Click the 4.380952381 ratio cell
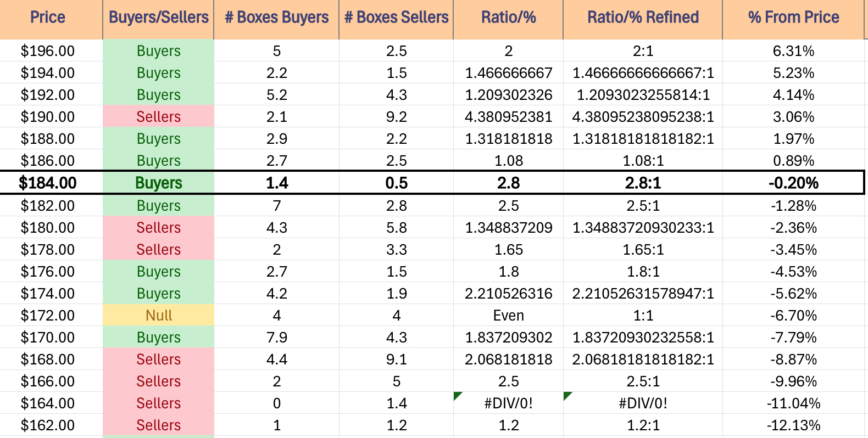This screenshot has height=438, width=868. [x=508, y=117]
